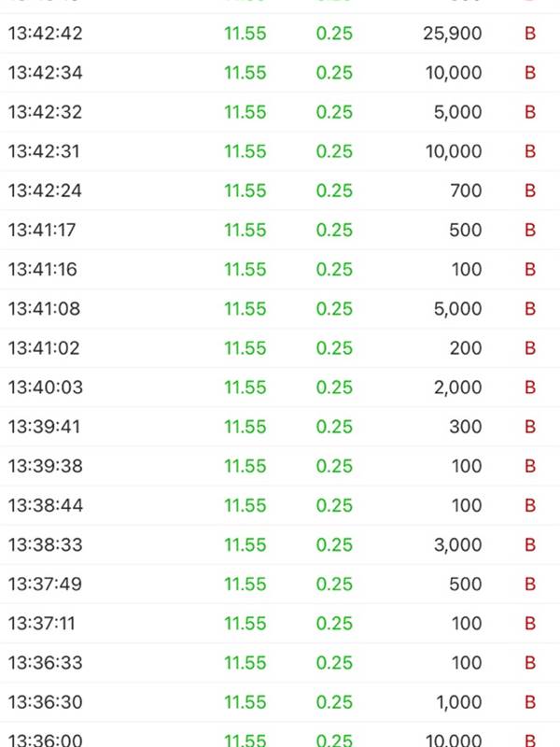This screenshot has width=560, height=747.
Task: Click the 11.55 price at 13:41:17
Action: tap(245, 230)
